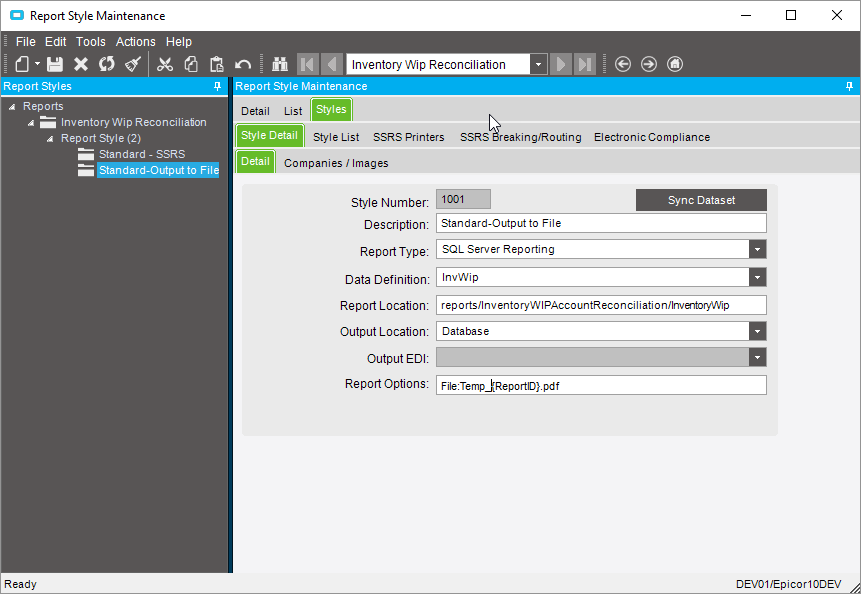Switch to the Companies / Images tab
The height and width of the screenshot is (594, 862).
coord(336,163)
